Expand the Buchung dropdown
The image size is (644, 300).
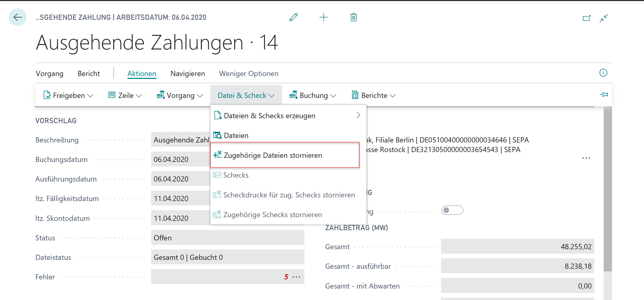click(x=313, y=95)
